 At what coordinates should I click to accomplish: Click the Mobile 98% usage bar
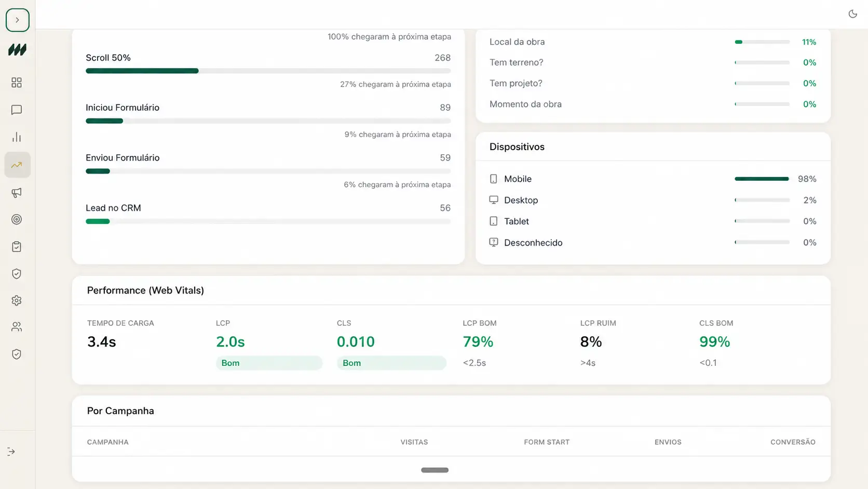762,179
